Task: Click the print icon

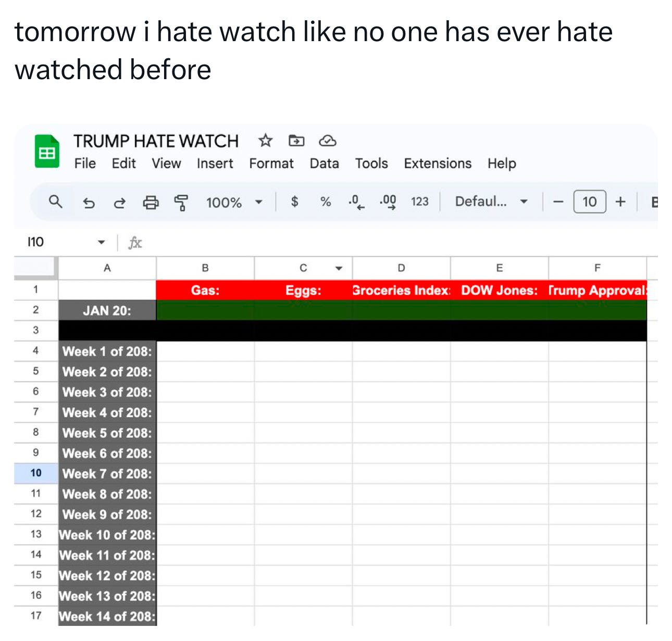Action: click(151, 202)
